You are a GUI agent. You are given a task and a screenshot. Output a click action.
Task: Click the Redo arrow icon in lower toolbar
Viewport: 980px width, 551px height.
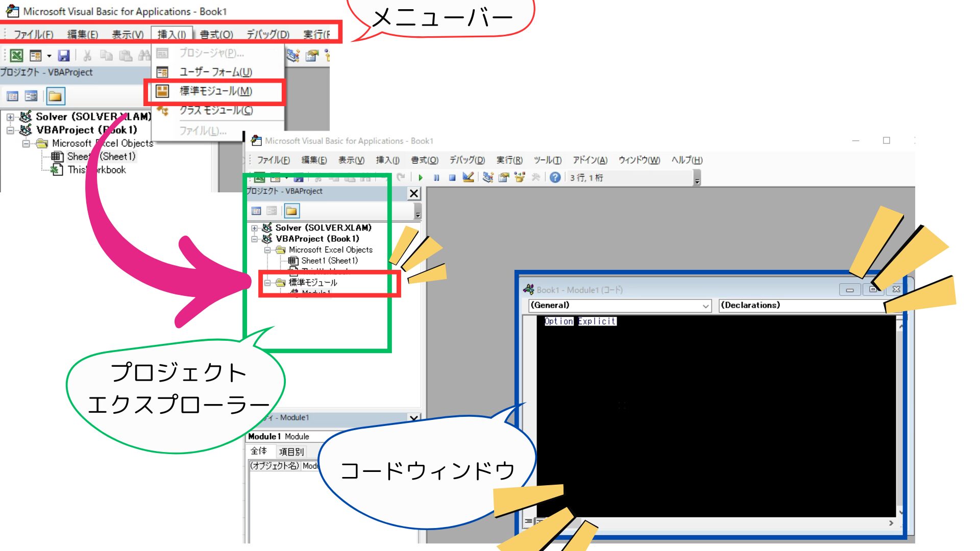click(x=401, y=178)
